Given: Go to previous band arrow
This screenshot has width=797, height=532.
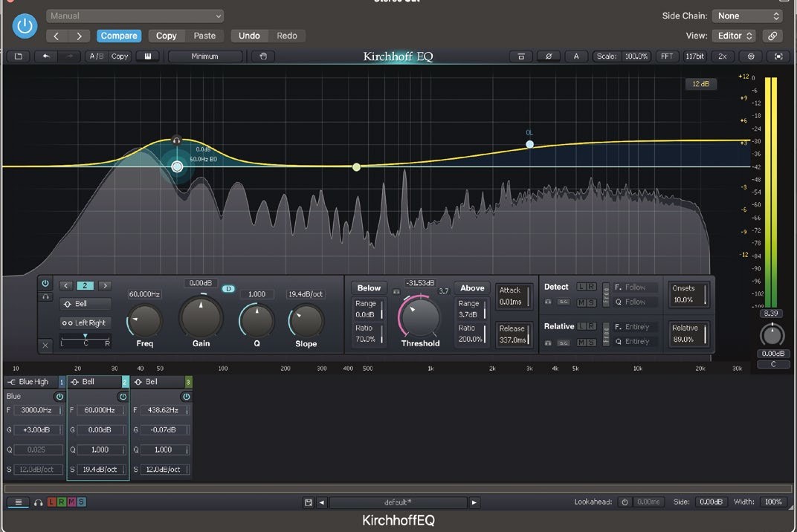Looking at the screenshot, I should tap(66, 285).
